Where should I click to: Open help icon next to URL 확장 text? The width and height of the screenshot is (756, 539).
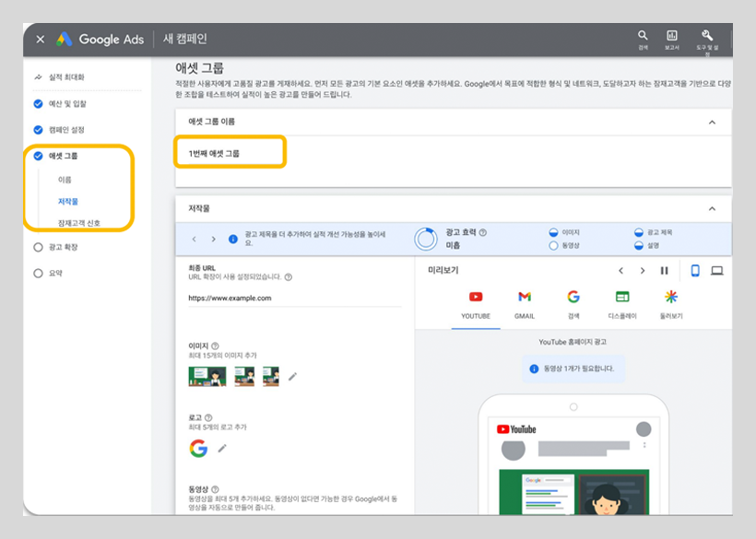pos(289,277)
